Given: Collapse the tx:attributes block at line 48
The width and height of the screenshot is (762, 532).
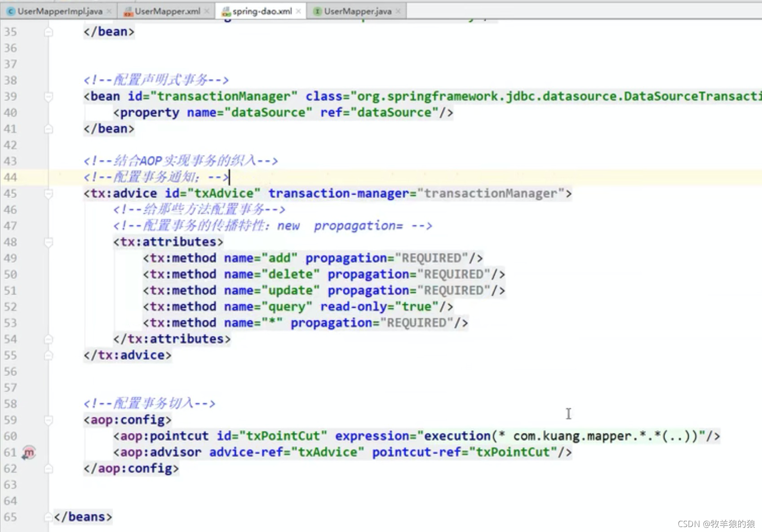Looking at the screenshot, I should (x=49, y=242).
